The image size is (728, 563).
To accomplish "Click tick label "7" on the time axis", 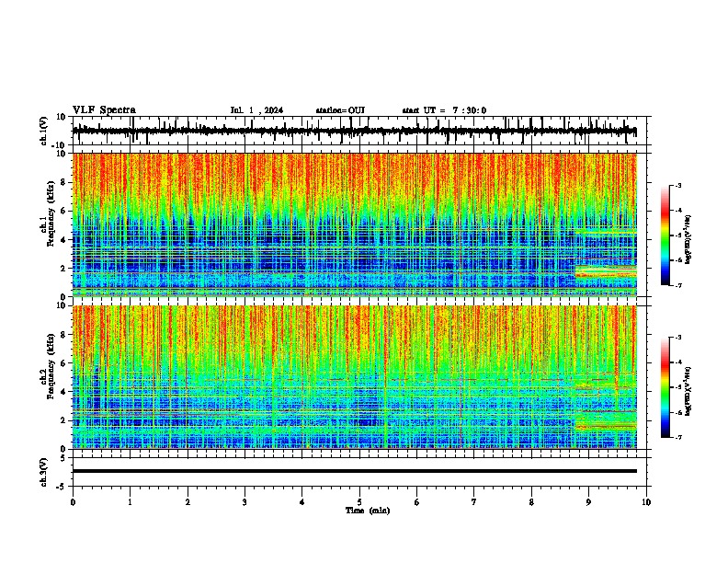I will (x=474, y=502).
